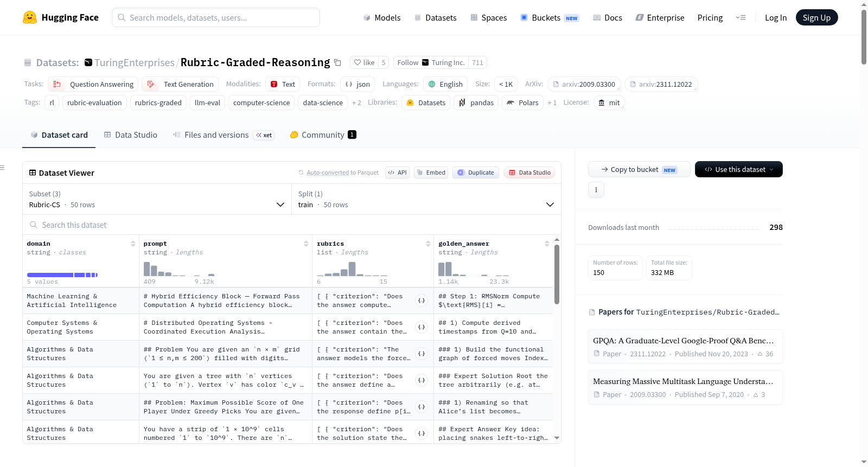Click the upvote icon on the Measuring Massive Multitask paper

(x=756, y=394)
